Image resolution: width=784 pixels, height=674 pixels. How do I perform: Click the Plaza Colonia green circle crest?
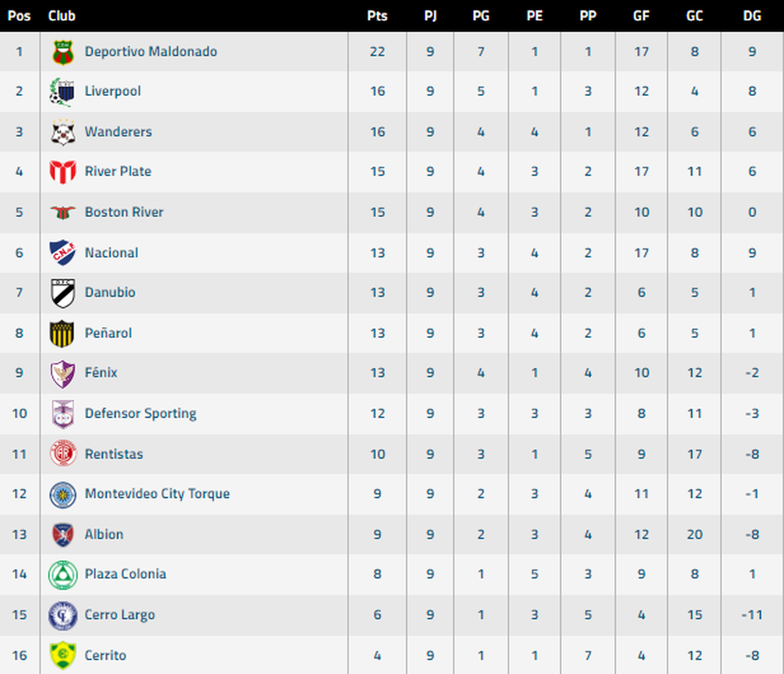click(63, 575)
